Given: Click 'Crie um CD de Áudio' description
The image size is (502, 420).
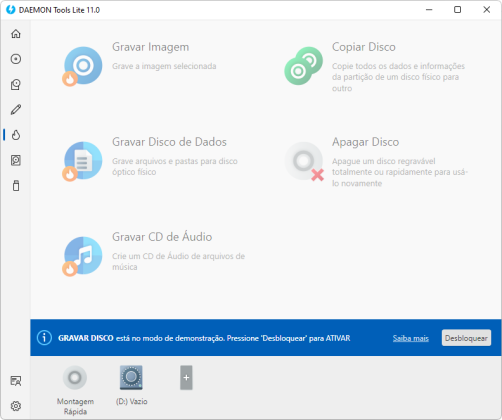Looking at the screenshot, I should tap(178, 261).
